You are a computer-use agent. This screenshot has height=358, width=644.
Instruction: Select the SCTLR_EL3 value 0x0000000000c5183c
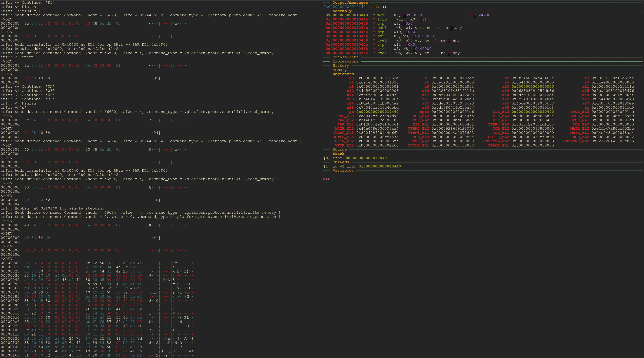(377, 137)
